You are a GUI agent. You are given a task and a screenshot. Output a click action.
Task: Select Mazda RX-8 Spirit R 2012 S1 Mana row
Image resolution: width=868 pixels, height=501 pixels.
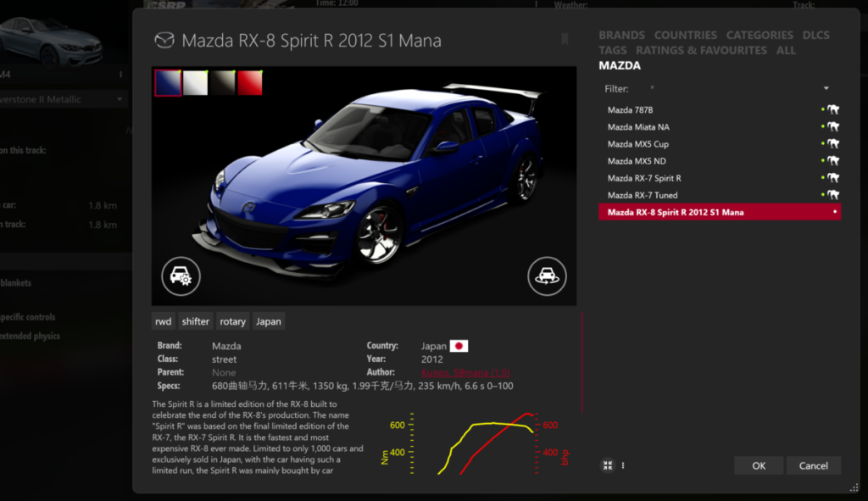[720, 212]
